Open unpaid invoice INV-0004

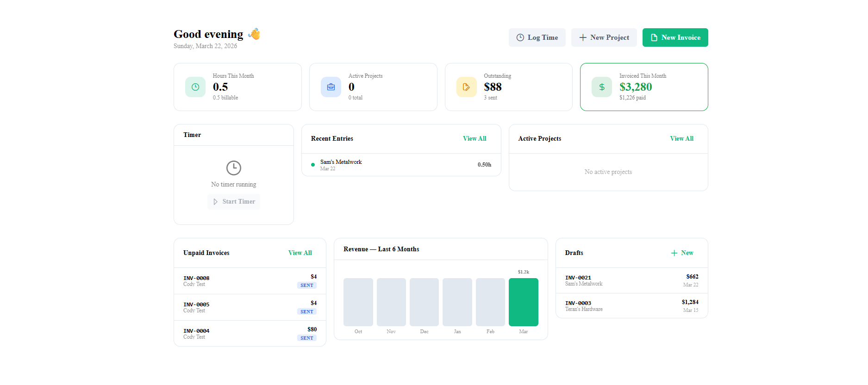250,334
